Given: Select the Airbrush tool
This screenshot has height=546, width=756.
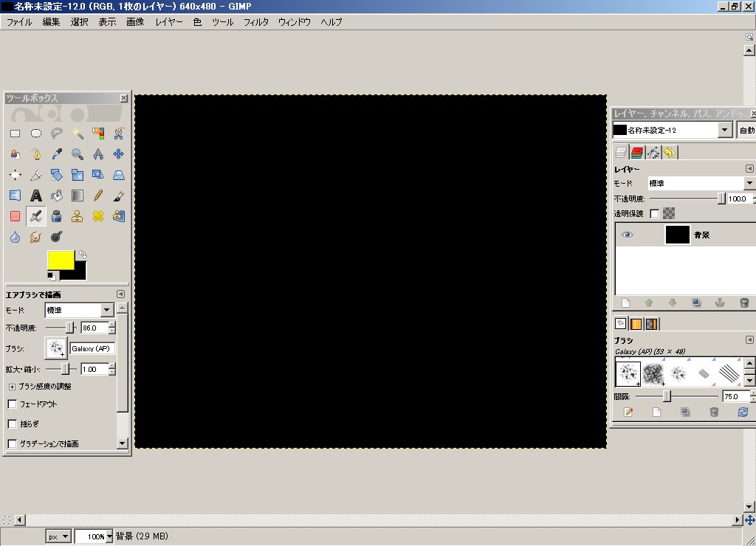Looking at the screenshot, I should pyautogui.click(x=36, y=216).
